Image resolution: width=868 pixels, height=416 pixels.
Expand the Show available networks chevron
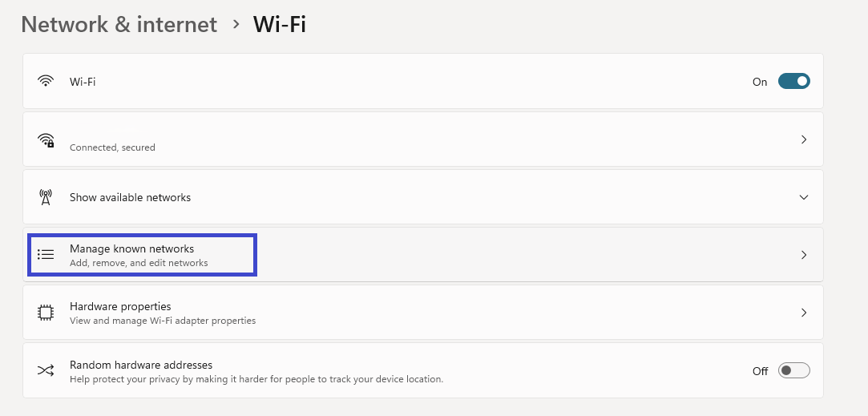click(x=804, y=197)
